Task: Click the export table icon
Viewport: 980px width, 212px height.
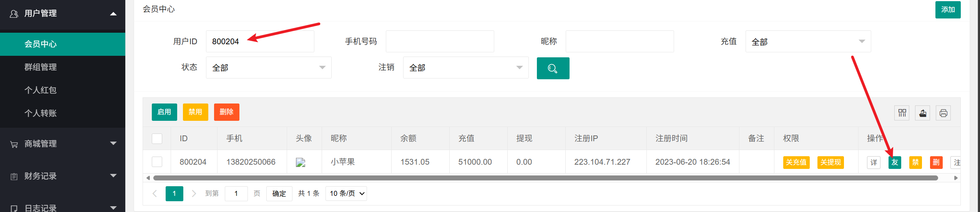Action: pyautogui.click(x=922, y=113)
